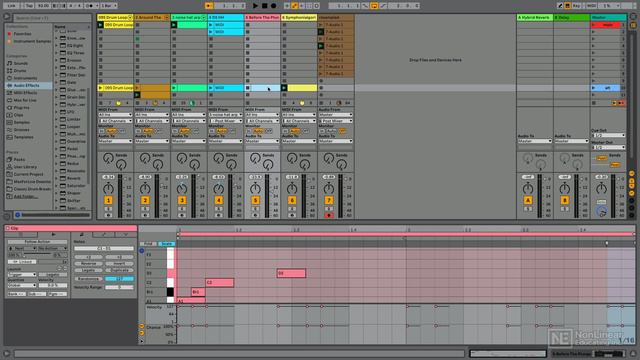Select the D3 note in the piano roll
Viewport: 640px width, 360px height.
(x=291, y=273)
